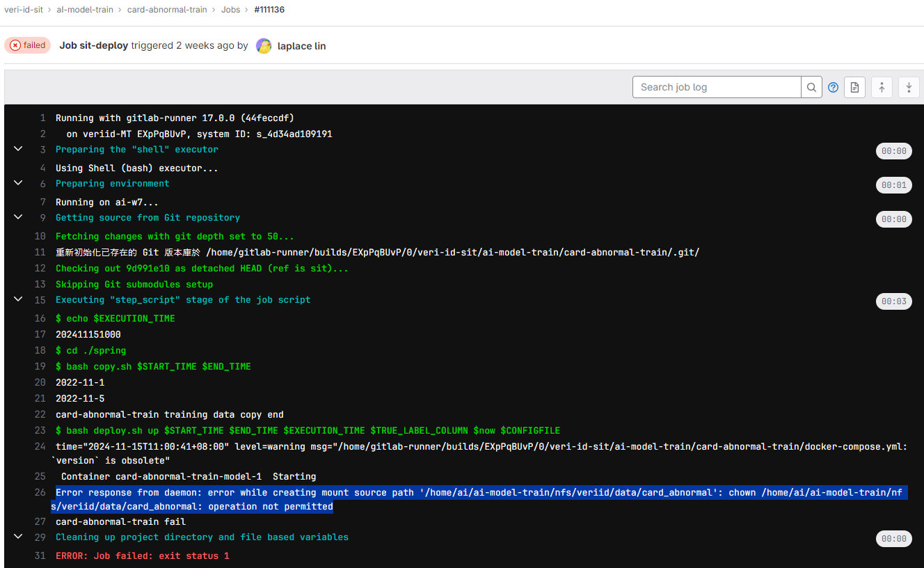The height and width of the screenshot is (568, 924).
Task: Collapse the Preparing the "shell" executor section
Action: 19,149
